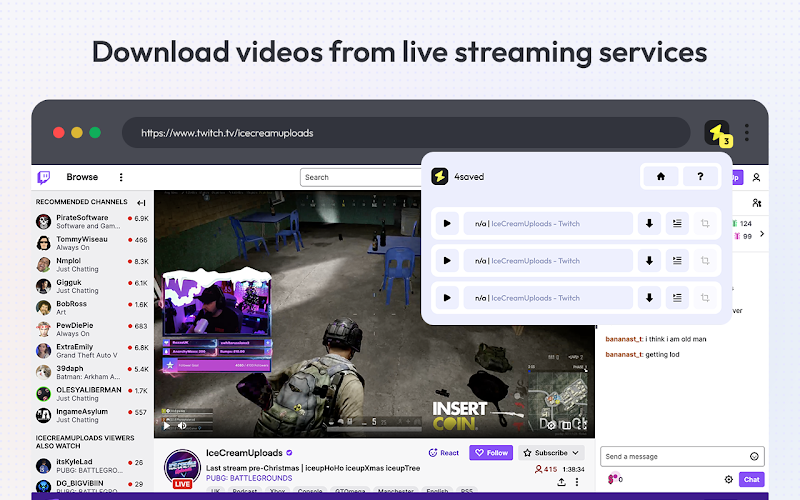This screenshot has height=500, width=800.
Task: Open the Subscribe dropdown
Action: click(552, 453)
